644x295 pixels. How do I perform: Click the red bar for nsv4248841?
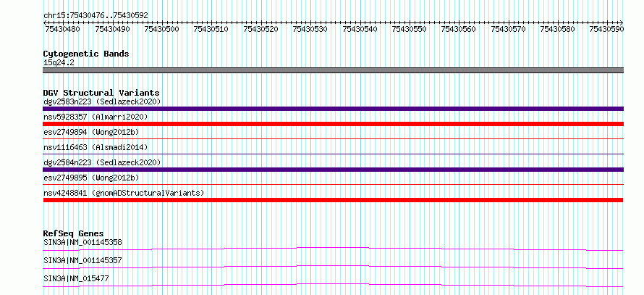(333, 200)
